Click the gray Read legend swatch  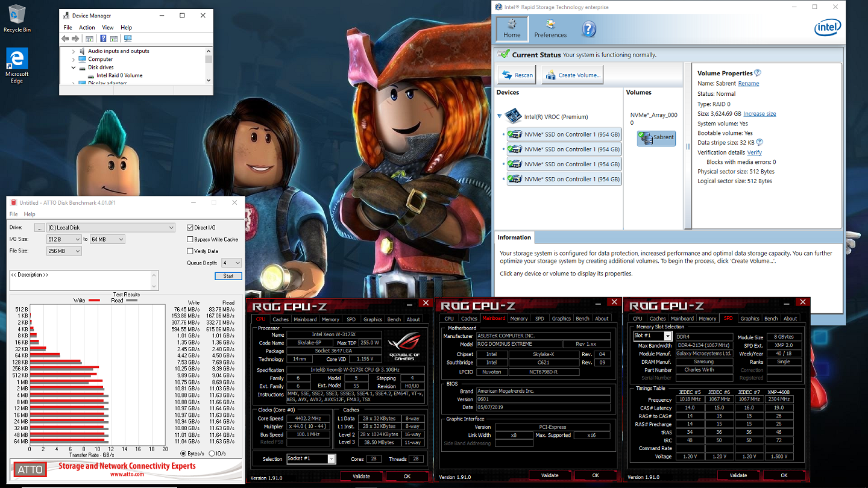click(x=131, y=300)
